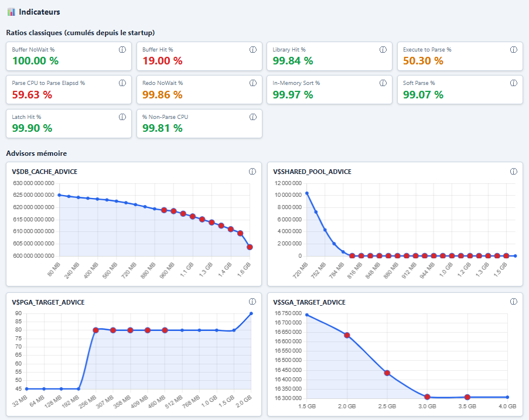Click the Indicateurs heading
Image resolution: width=529 pixels, height=420 pixels.
[x=39, y=12]
